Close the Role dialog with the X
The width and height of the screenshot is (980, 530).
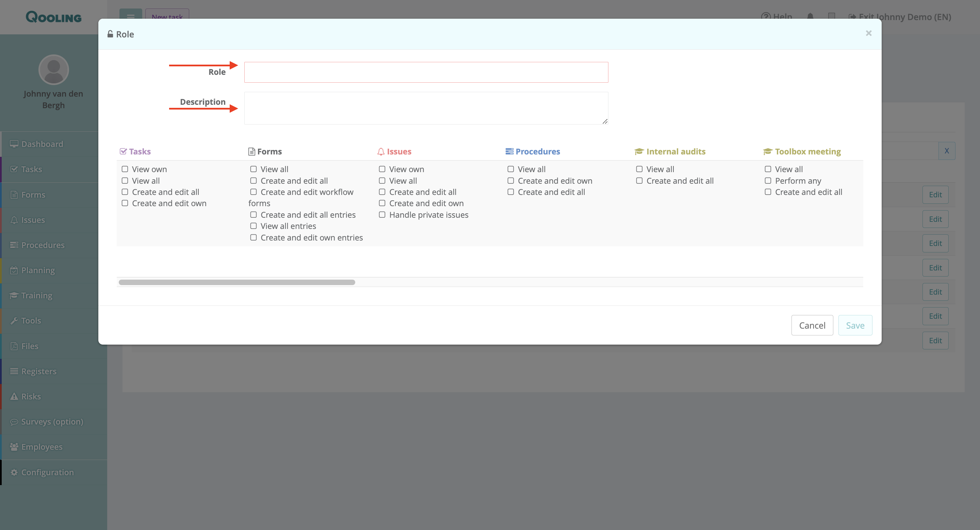pyautogui.click(x=868, y=33)
